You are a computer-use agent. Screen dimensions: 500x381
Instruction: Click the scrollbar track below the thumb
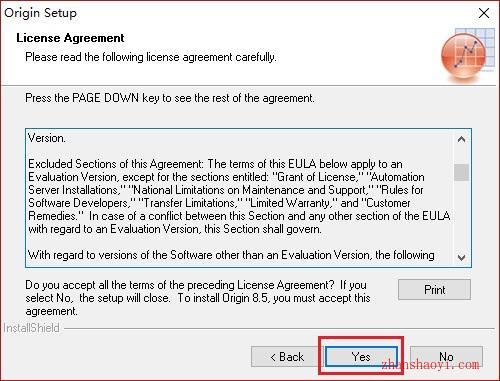point(461,215)
